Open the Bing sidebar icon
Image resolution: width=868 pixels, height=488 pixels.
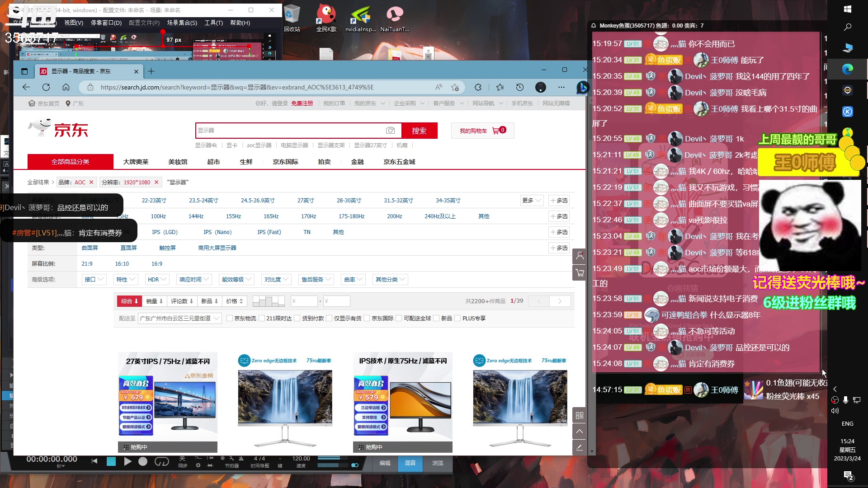(582, 87)
